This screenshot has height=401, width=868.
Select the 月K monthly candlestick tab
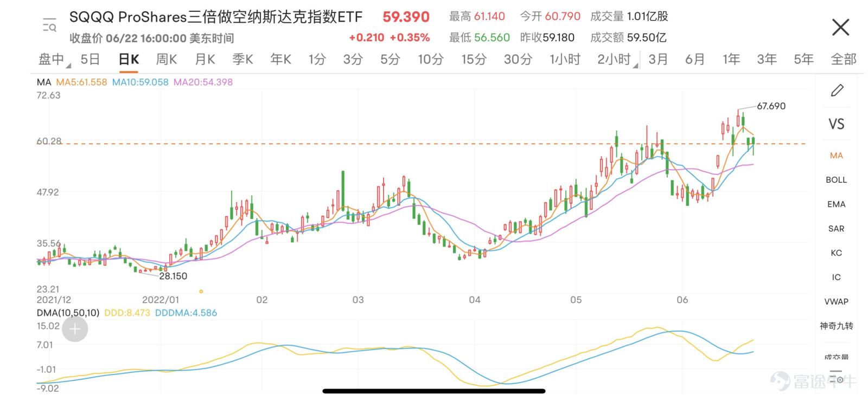[x=205, y=59]
